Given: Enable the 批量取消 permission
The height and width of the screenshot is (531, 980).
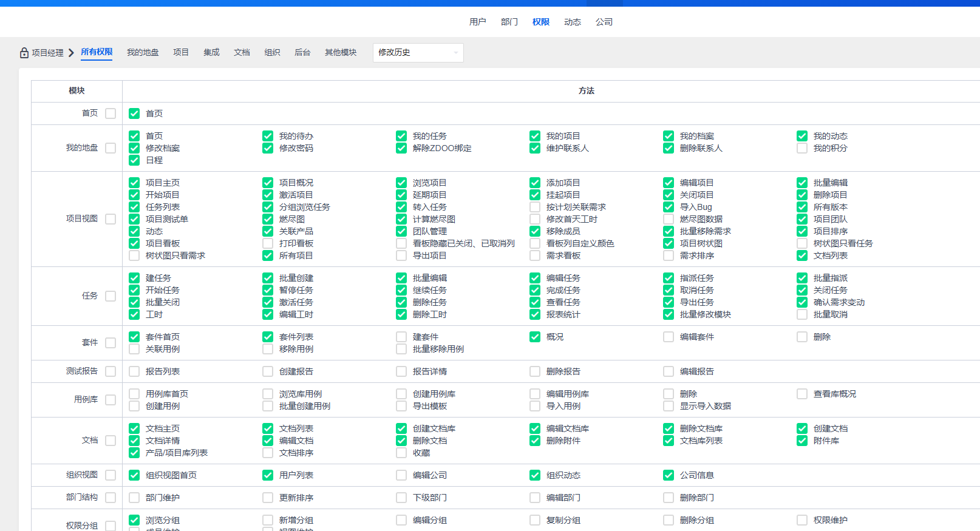Looking at the screenshot, I should pos(802,314).
